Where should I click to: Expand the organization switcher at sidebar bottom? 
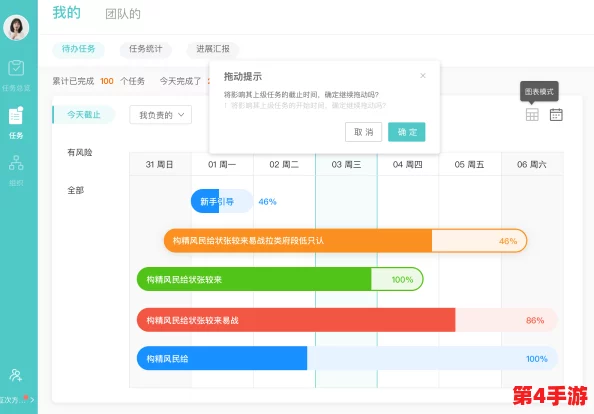point(17,399)
